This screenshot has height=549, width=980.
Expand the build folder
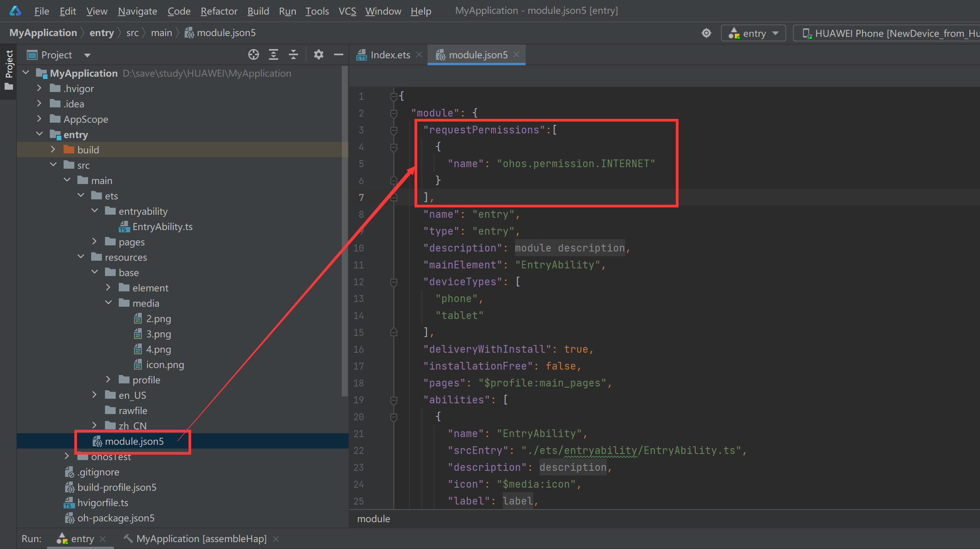tap(53, 150)
